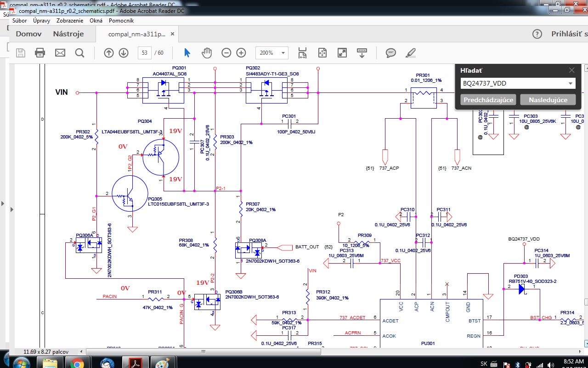This screenshot has width=588, height=368.
Task: Select the arrow selection tool
Action: [x=187, y=53]
